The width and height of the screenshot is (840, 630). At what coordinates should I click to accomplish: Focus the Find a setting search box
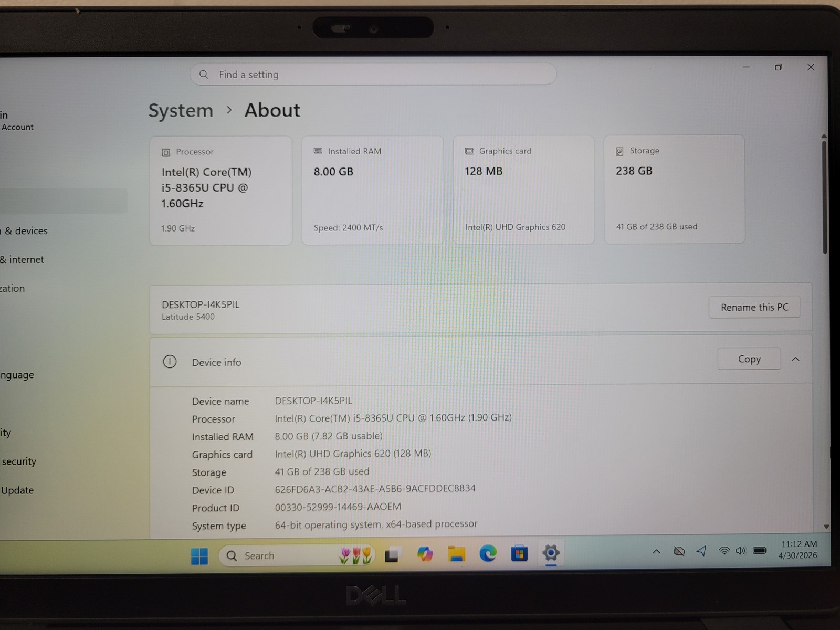pyautogui.click(x=373, y=74)
